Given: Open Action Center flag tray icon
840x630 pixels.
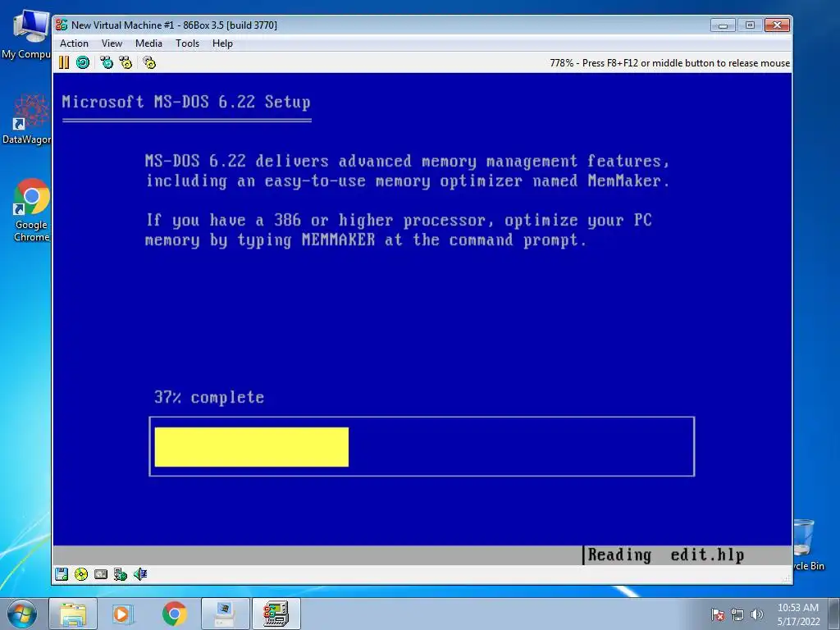Looking at the screenshot, I should tap(718, 614).
